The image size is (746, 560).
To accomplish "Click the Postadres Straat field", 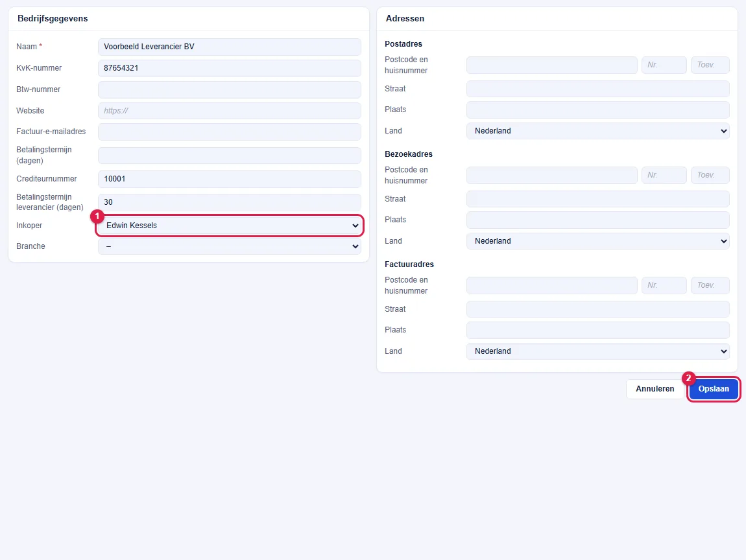I will click(x=597, y=89).
